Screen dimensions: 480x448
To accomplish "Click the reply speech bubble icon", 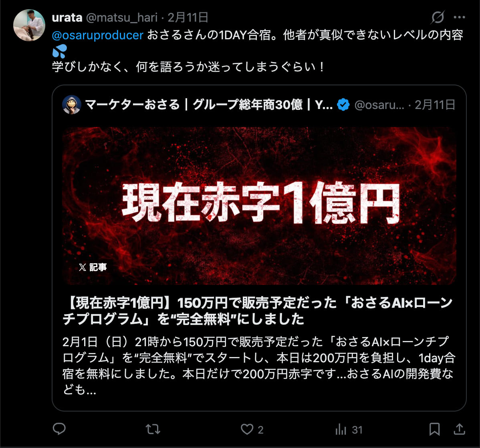I will (59, 429).
